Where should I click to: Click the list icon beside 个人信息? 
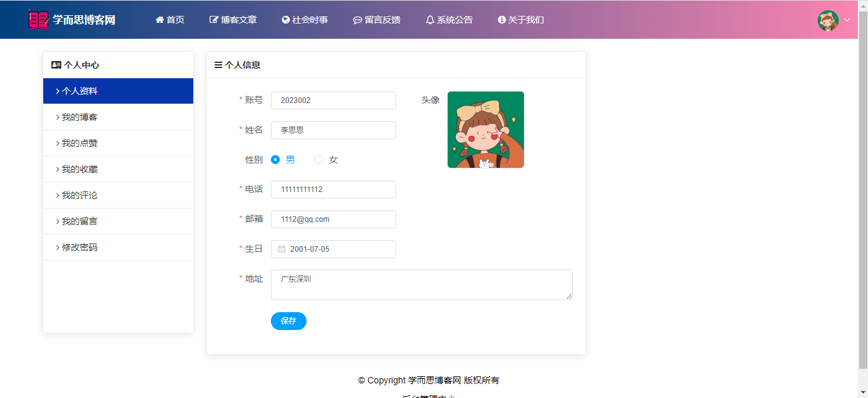pos(218,65)
